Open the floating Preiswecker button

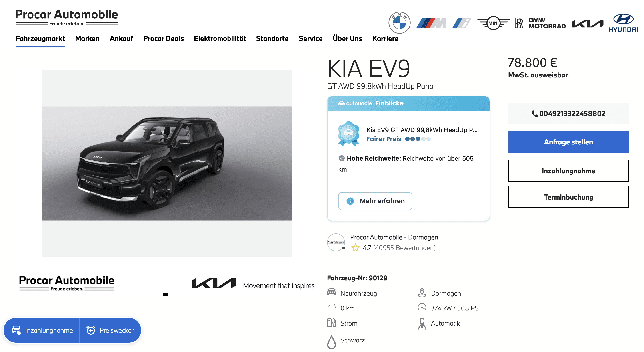click(x=110, y=330)
